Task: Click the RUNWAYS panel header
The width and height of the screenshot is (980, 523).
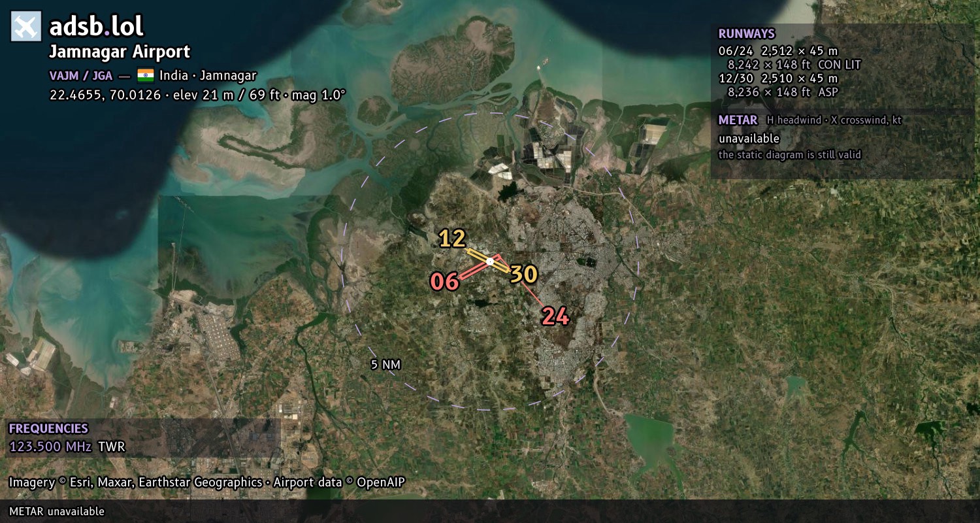Action: [747, 34]
